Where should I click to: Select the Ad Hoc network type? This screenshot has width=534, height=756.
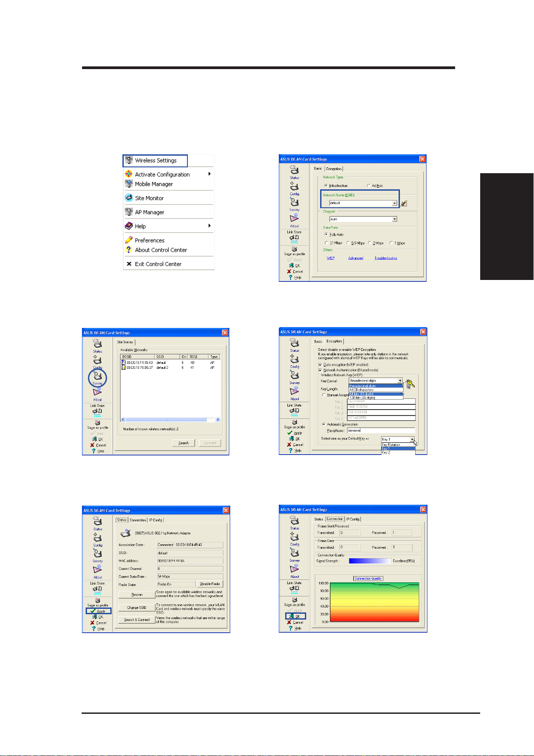click(x=375, y=186)
